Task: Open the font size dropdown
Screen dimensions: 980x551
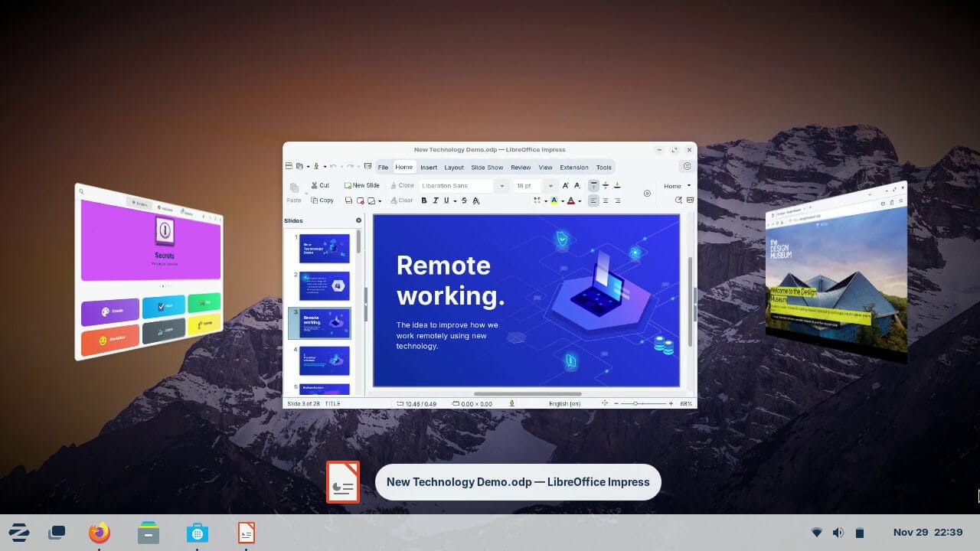Action: click(550, 185)
